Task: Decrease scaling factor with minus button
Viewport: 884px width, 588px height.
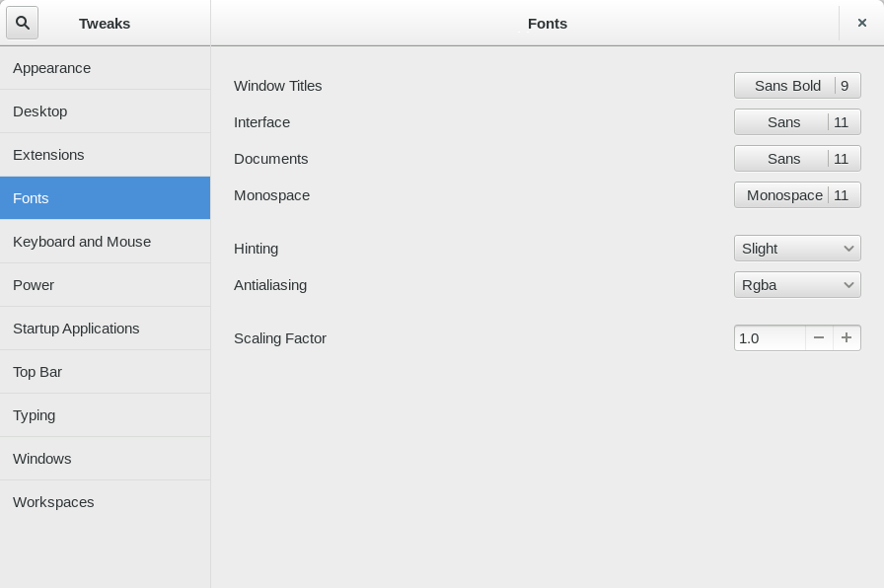Action: 819,337
